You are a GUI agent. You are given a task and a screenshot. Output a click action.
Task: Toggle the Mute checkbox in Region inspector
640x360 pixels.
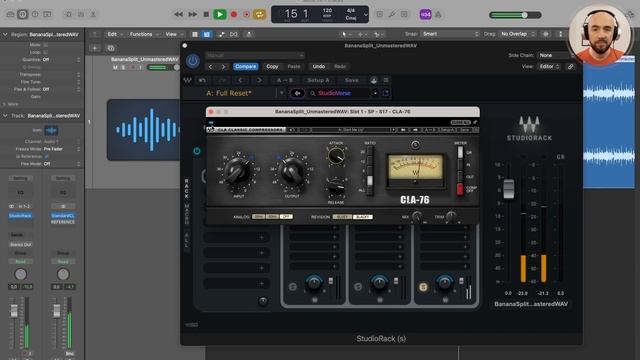(45, 44)
